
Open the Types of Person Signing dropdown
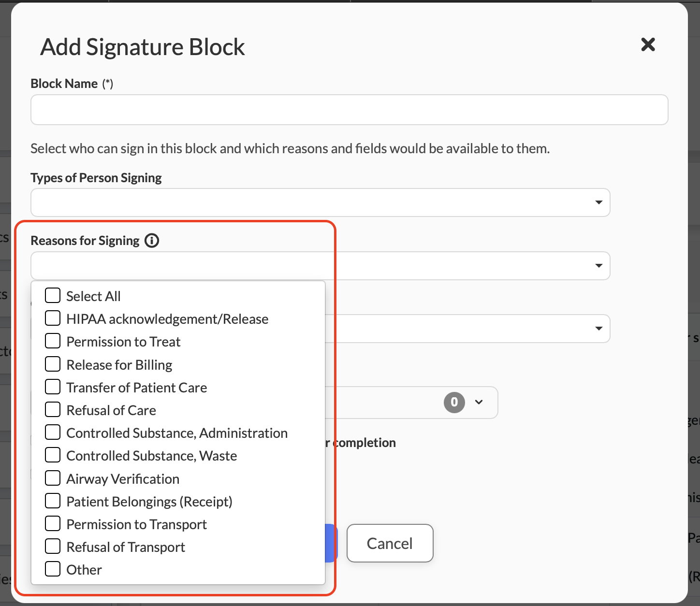pyautogui.click(x=598, y=202)
